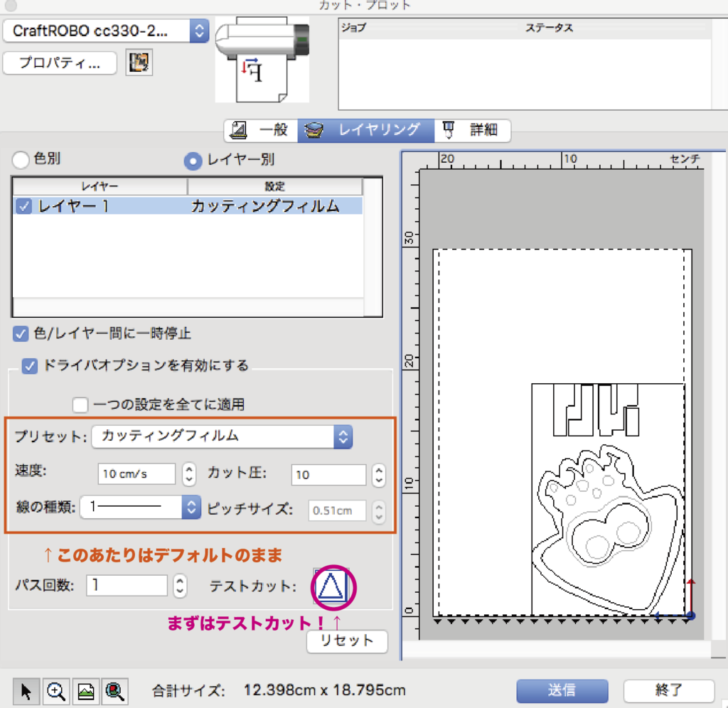
Task: Click the レイヤー column header
Action: (x=100, y=186)
